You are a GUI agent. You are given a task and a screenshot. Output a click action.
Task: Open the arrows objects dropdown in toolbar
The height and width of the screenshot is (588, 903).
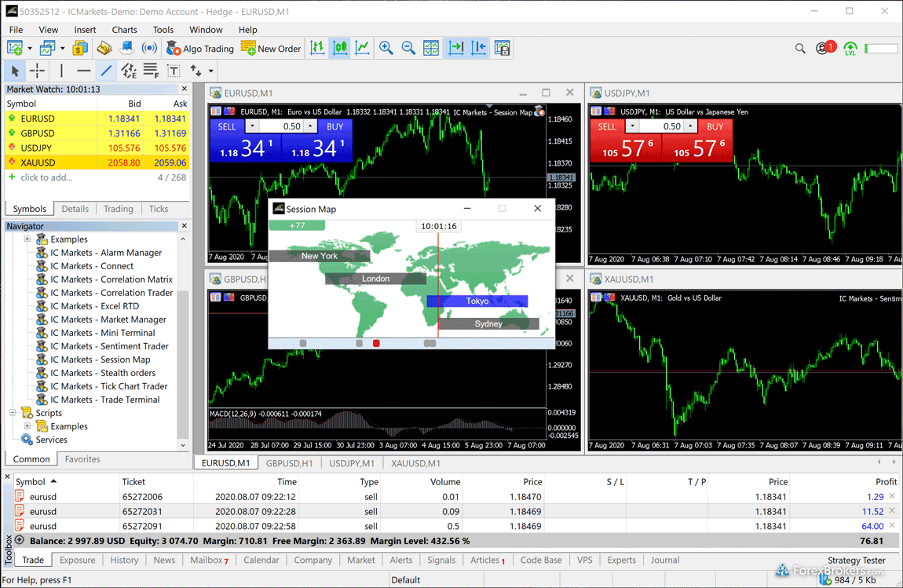210,71
